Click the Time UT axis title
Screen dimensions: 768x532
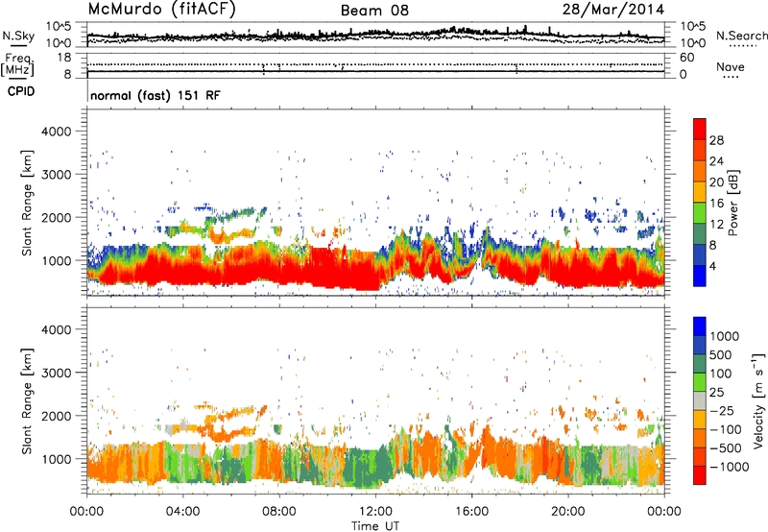point(375,526)
